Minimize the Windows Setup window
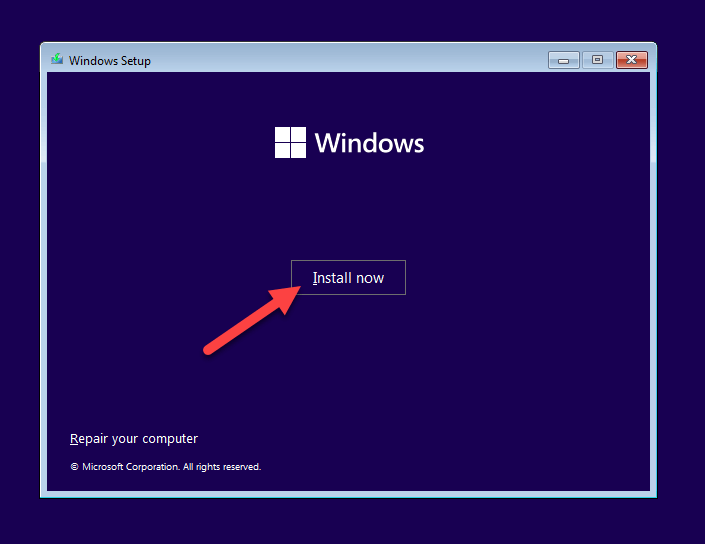Screen dimensions: 705x544 click(563, 60)
